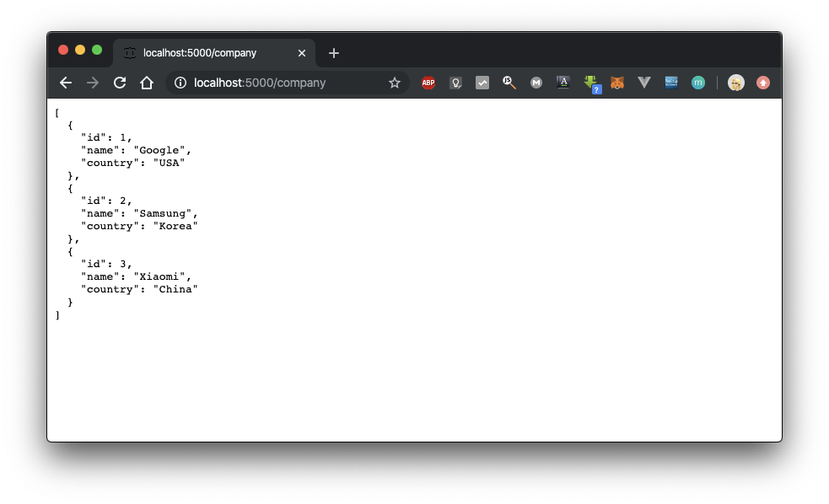Click the "id": 2 line

(106, 201)
